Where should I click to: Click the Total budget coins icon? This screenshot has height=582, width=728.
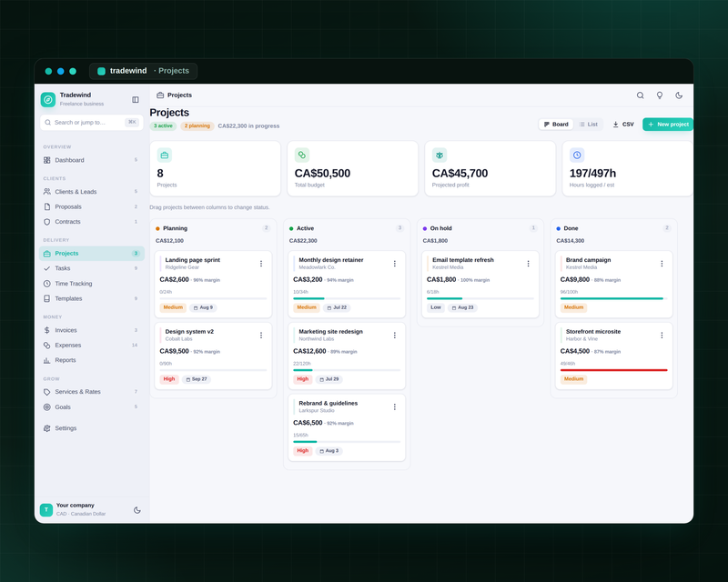tap(302, 155)
